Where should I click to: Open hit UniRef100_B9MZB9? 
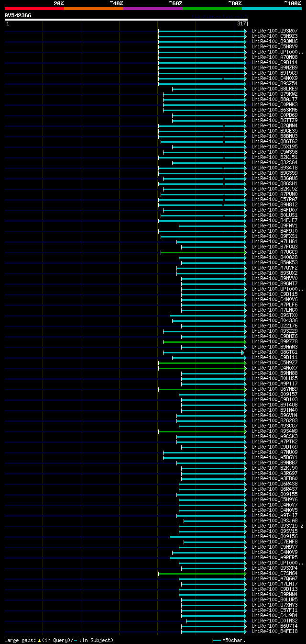click(274, 68)
